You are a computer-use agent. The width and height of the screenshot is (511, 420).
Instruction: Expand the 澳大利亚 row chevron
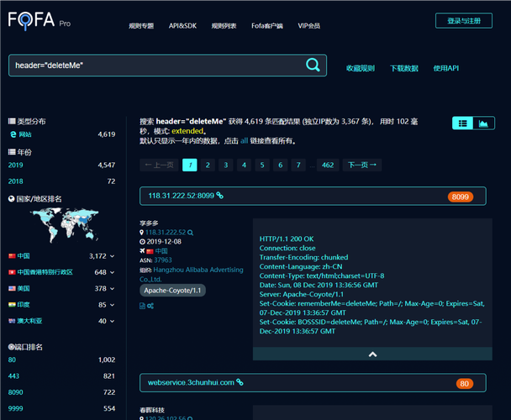tap(112, 321)
